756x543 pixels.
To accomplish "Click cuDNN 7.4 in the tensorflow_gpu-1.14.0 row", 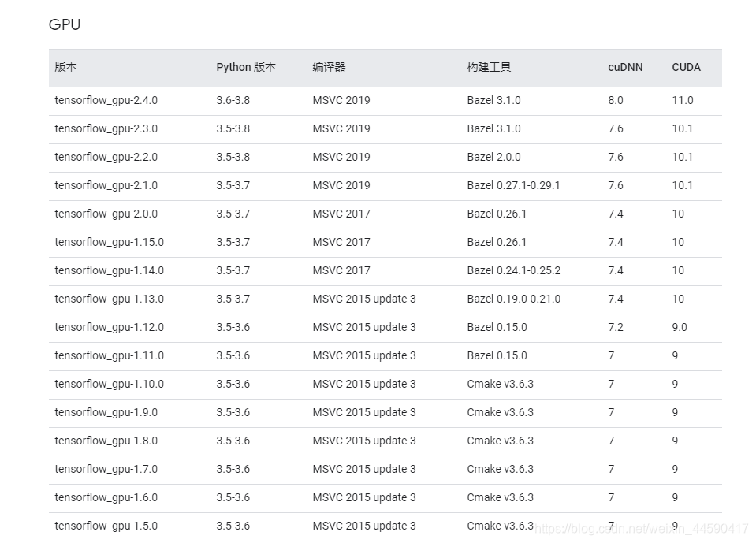I will pos(616,271).
